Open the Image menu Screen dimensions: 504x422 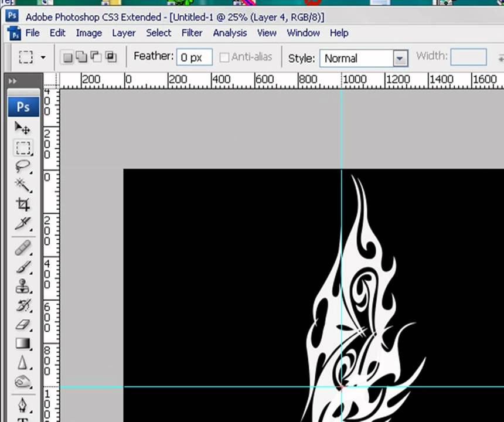88,33
